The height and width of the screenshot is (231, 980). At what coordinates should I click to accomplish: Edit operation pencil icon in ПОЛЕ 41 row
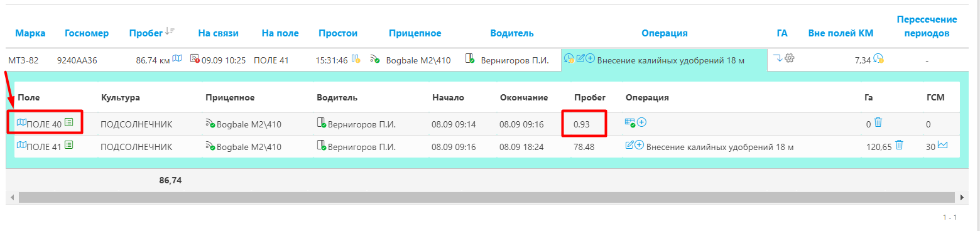[x=629, y=146]
